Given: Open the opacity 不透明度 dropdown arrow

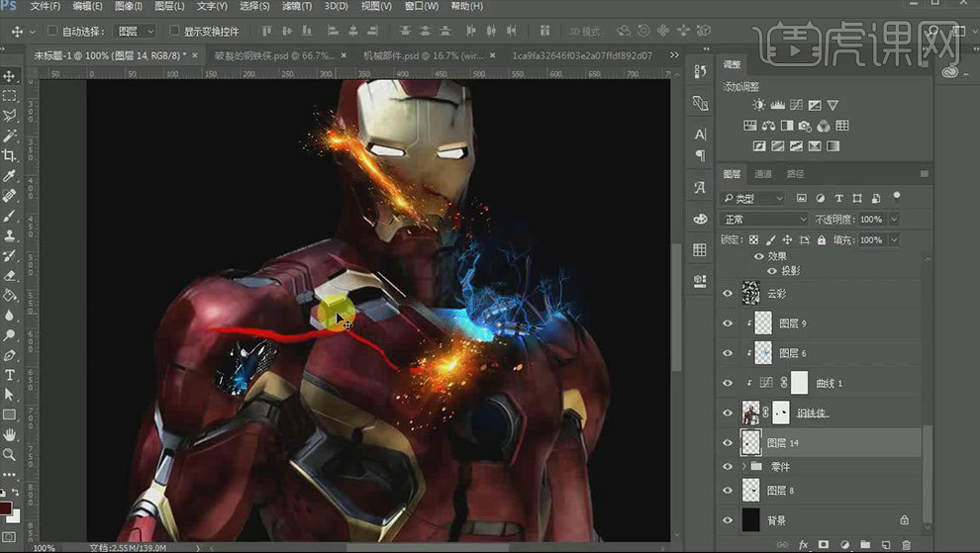Looking at the screenshot, I should pyautogui.click(x=894, y=220).
